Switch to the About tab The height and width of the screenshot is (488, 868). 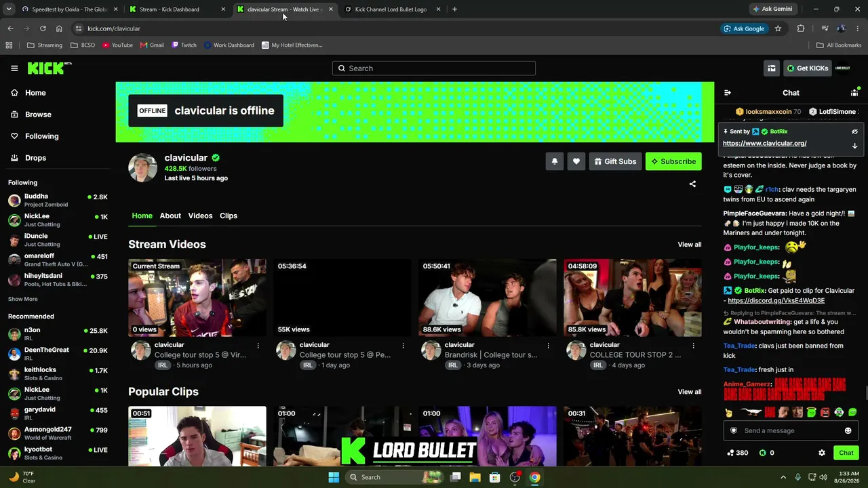(170, 216)
